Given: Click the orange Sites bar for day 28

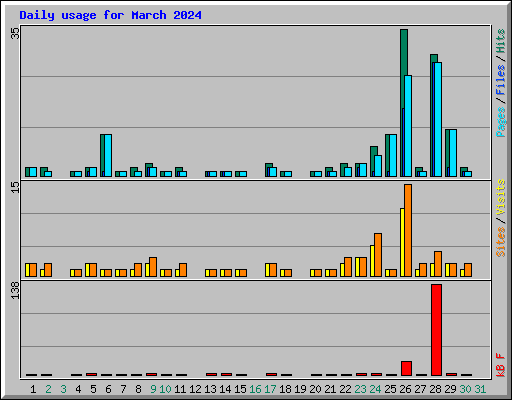Looking at the screenshot, I should (x=438, y=264).
